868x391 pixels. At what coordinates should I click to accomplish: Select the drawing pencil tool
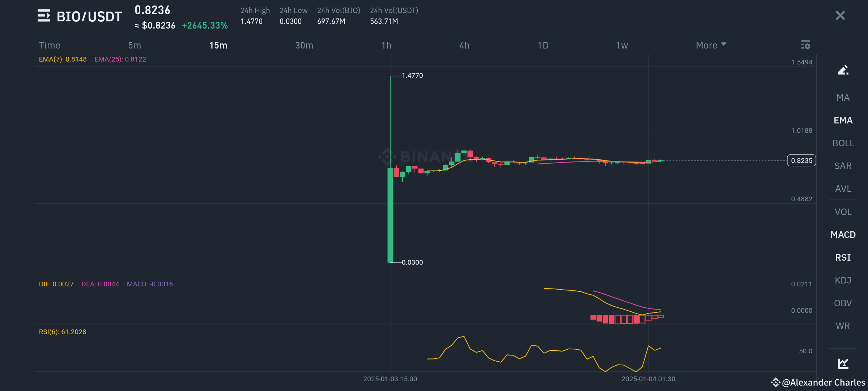pos(843,70)
